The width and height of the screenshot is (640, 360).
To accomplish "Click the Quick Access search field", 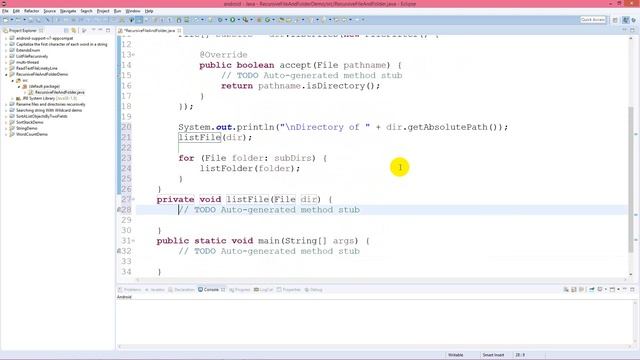I will pos(593,20).
